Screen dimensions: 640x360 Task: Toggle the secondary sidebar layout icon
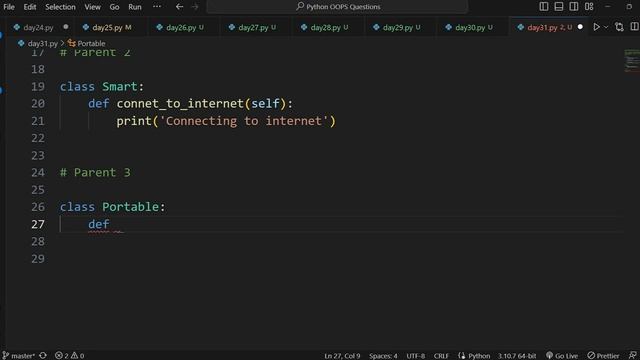click(573, 7)
